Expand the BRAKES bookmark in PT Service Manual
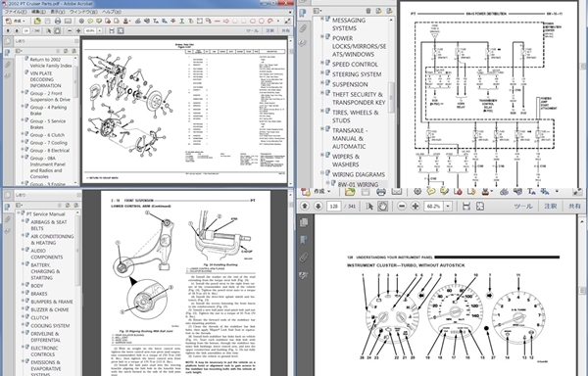This screenshot has height=376, width=588. click(23, 293)
